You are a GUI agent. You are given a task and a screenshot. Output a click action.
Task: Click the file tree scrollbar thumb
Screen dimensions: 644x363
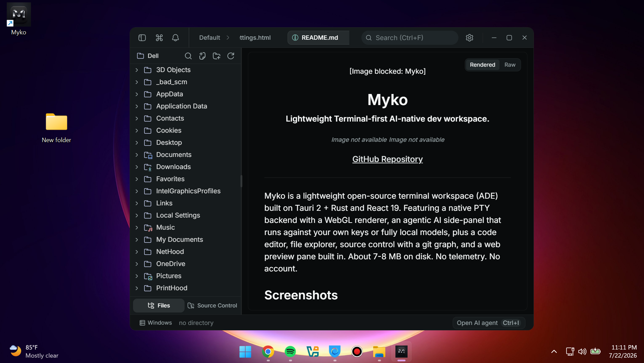241,181
